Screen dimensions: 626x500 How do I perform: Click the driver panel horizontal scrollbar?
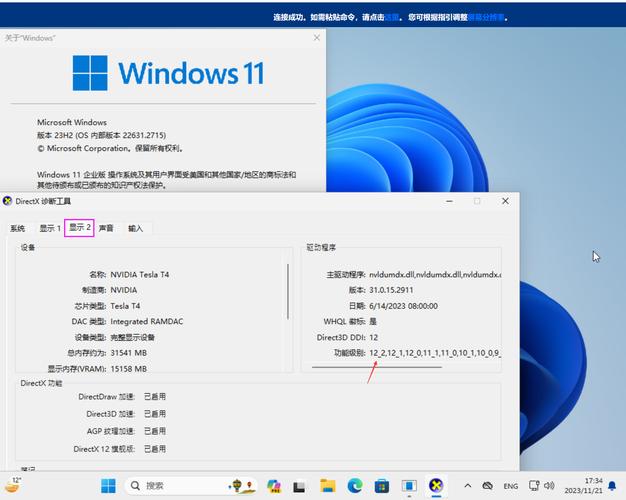click(377, 367)
